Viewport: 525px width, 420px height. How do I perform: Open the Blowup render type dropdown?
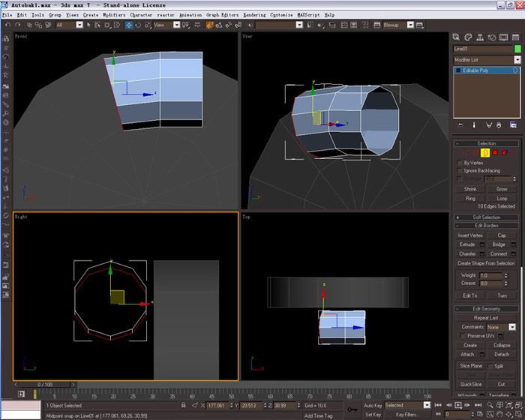(x=410, y=25)
